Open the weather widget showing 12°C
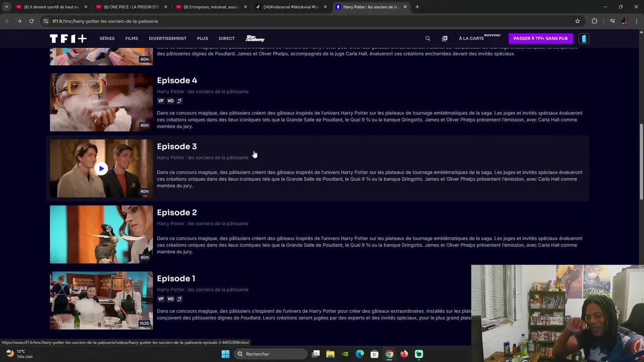 point(19,354)
